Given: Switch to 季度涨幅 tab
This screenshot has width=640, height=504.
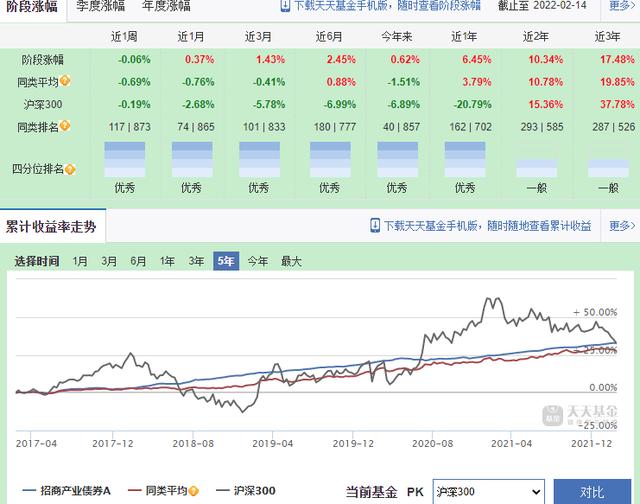Looking at the screenshot, I should 100,6.
